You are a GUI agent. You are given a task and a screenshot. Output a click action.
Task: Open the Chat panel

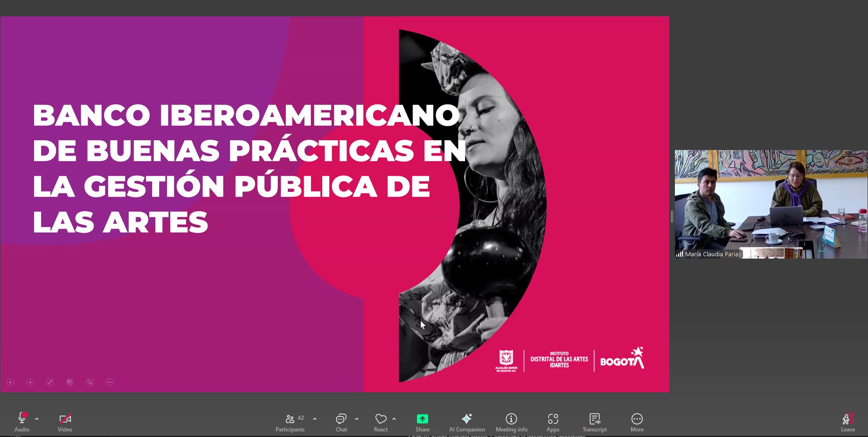[x=341, y=419]
